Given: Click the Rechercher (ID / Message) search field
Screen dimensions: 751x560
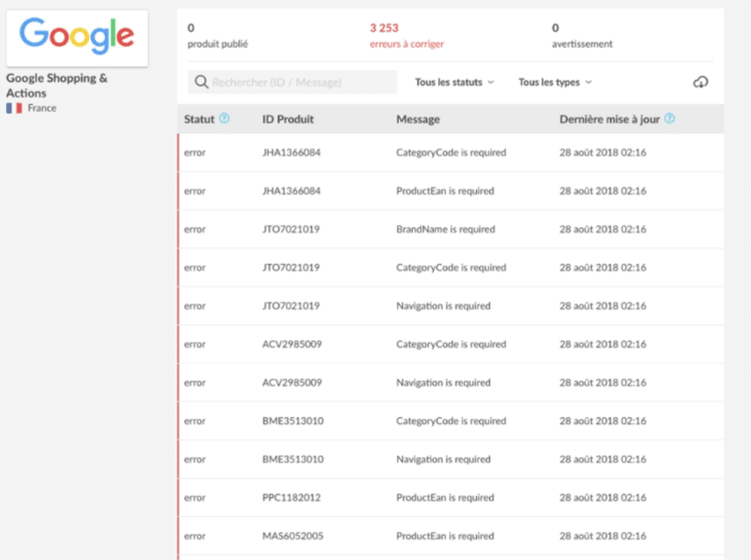Looking at the screenshot, I should tap(292, 82).
